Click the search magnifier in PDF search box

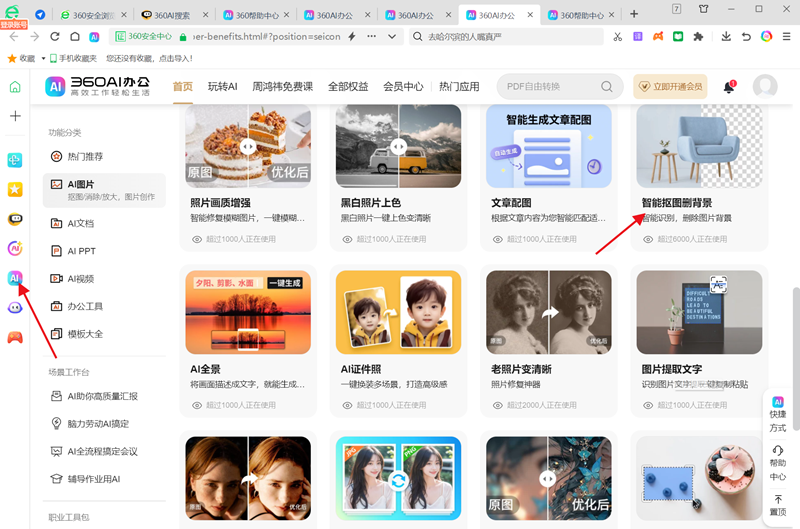(x=607, y=87)
